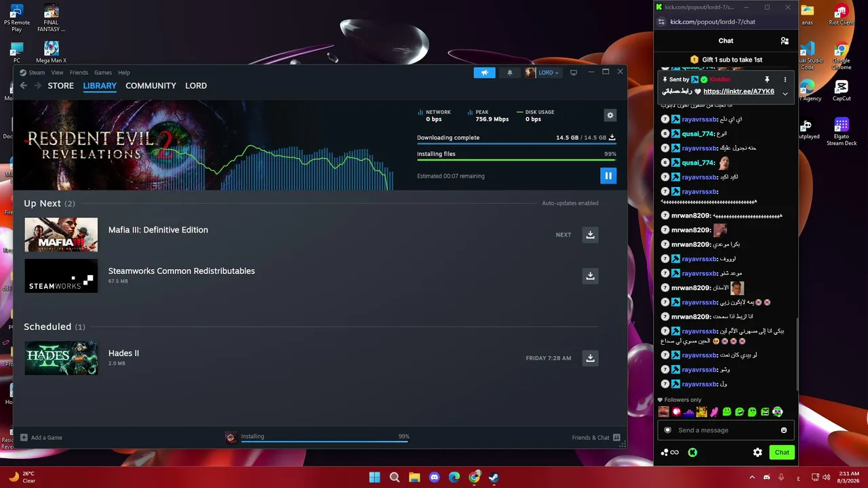The image size is (868, 488).
Task: Open the taskbar clock and date
Action: click(x=850, y=477)
